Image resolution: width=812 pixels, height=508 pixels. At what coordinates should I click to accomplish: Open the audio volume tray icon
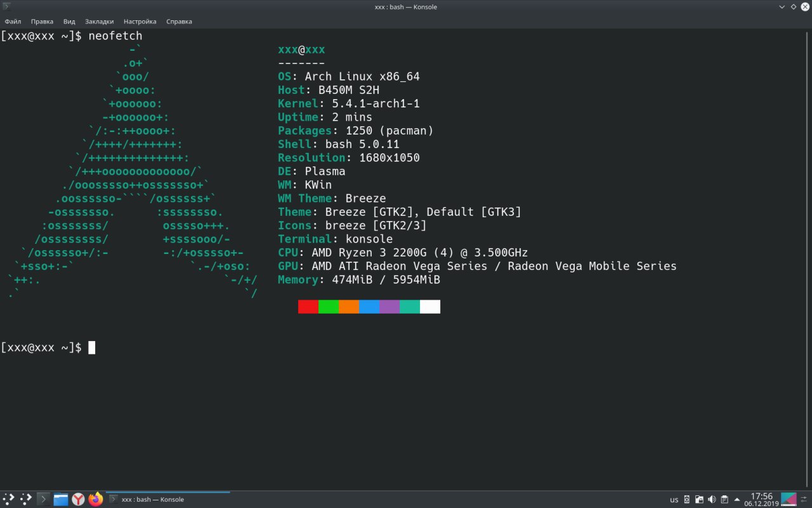pos(712,500)
